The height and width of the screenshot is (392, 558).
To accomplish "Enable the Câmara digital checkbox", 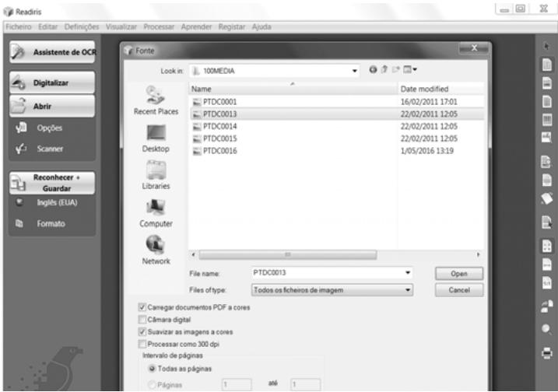I will pyautogui.click(x=142, y=320).
